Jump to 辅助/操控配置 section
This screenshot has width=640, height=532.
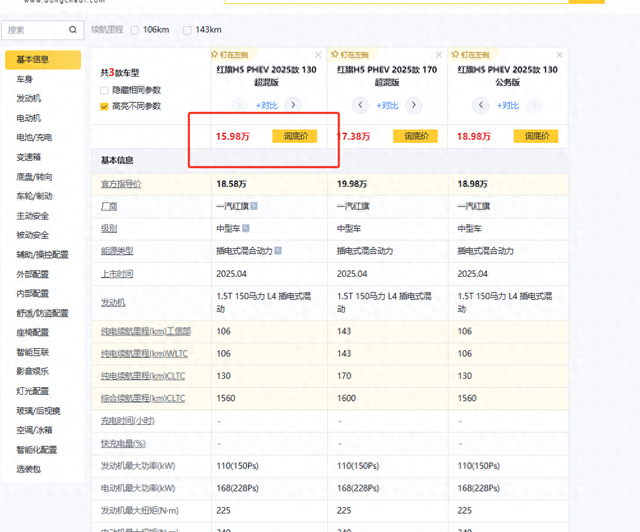42,255
